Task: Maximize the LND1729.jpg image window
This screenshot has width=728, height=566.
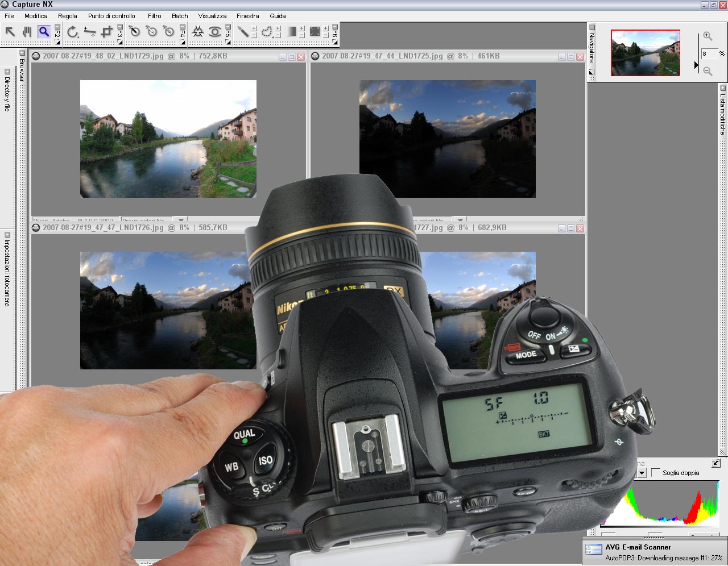Action: 292,57
